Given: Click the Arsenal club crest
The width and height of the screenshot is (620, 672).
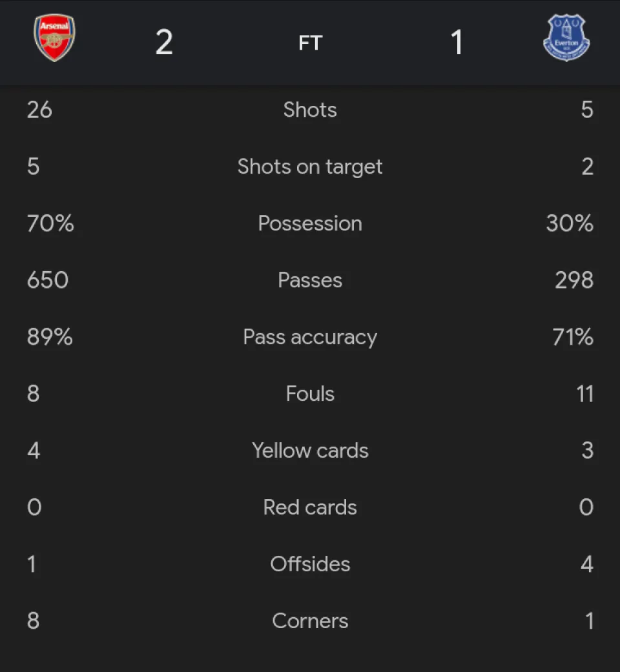Looking at the screenshot, I should click(54, 39).
